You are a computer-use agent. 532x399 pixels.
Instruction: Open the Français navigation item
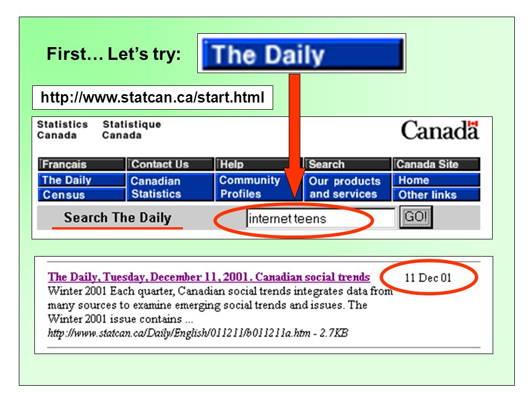click(x=81, y=164)
